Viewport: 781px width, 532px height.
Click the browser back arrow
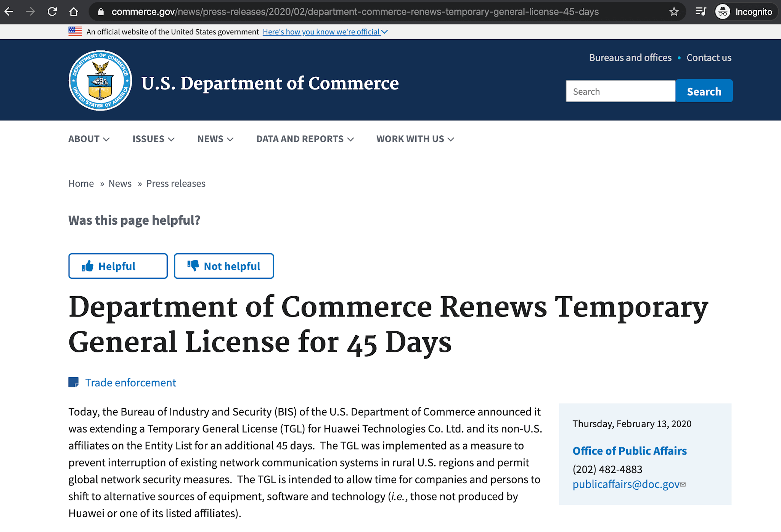(9, 12)
